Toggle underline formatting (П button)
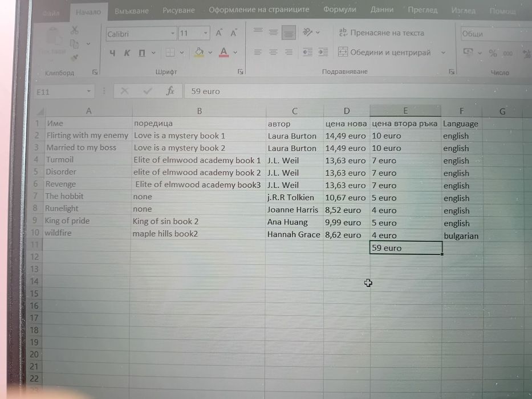Screen dimensions: 532x399 point(142,53)
